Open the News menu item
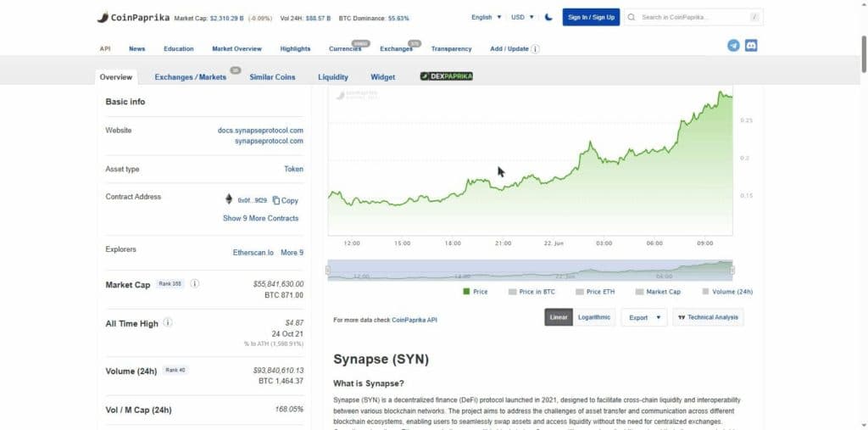Viewport: 868px width, 430px height. (136, 48)
